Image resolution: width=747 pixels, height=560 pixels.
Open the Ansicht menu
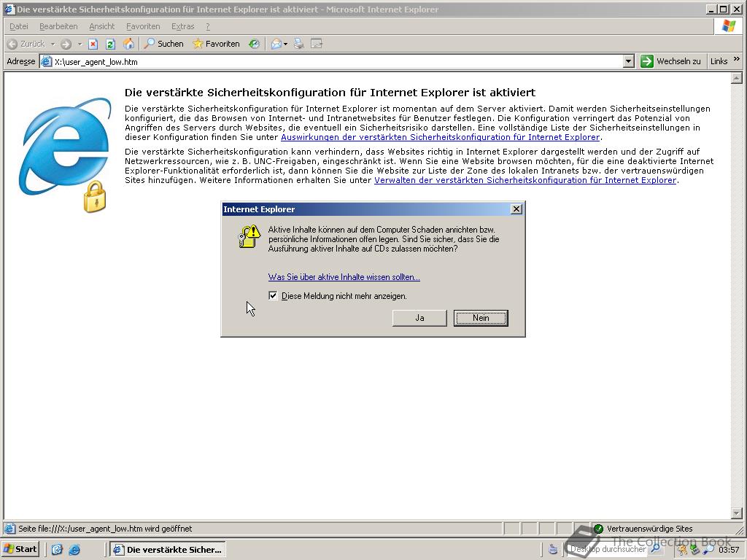[x=102, y=26]
